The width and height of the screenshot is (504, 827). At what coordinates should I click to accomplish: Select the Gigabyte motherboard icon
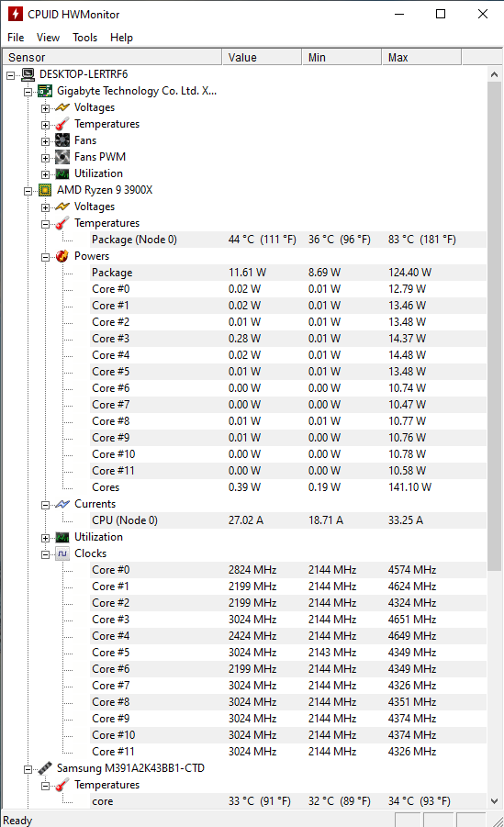[45, 91]
